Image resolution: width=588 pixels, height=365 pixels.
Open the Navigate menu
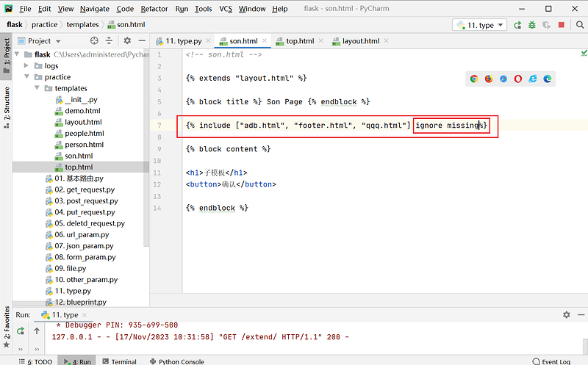pyautogui.click(x=95, y=9)
